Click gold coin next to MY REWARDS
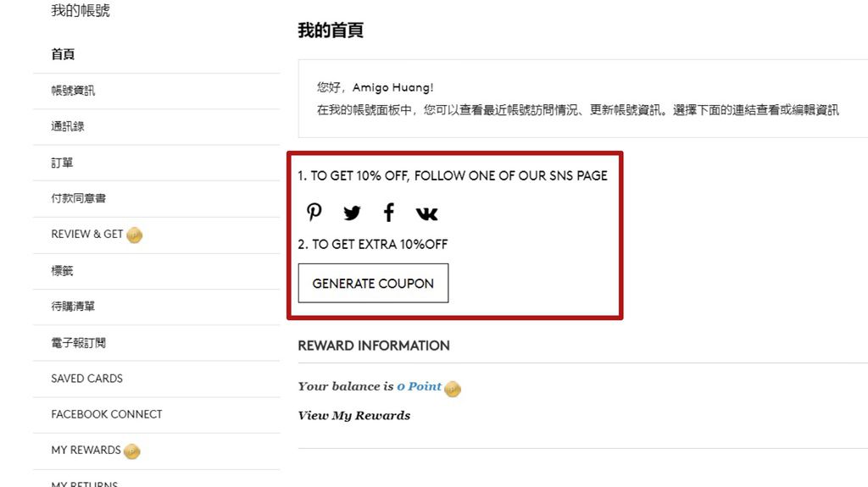Image resolution: width=868 pixels, height=487 pixels. tap(131, 451)
